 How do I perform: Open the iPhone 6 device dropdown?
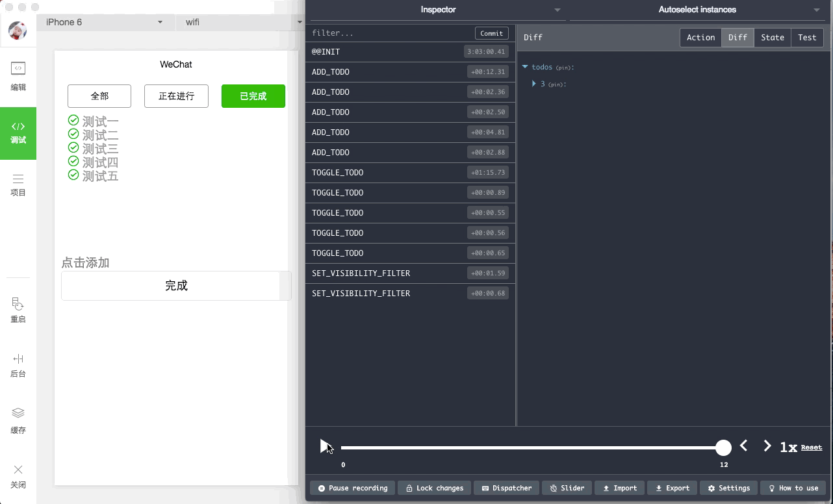pyautogui.click(x=104, y=22)
